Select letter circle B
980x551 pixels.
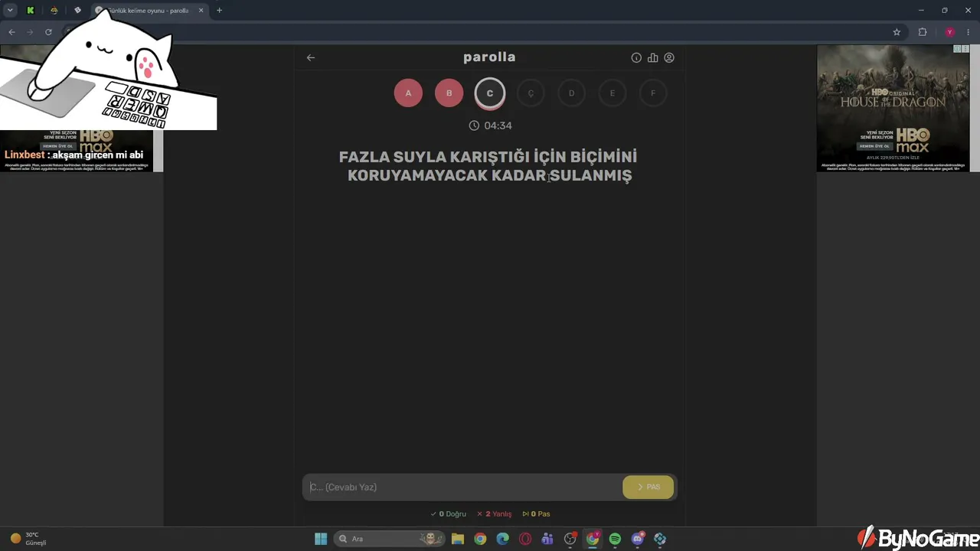449,93
